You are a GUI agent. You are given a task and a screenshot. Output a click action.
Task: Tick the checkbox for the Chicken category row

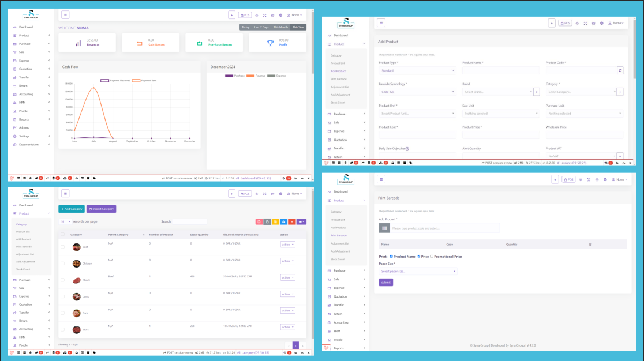tap(63, 264)
